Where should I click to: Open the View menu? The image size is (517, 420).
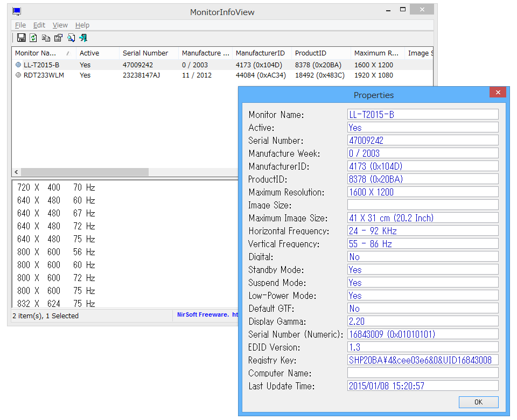tap(60, 25)
